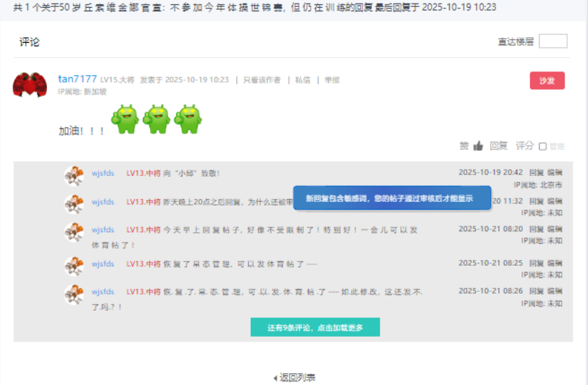Screen dimensions: 588x385
Task: Click the first green android emoji
Action: [x=125, y=119]
